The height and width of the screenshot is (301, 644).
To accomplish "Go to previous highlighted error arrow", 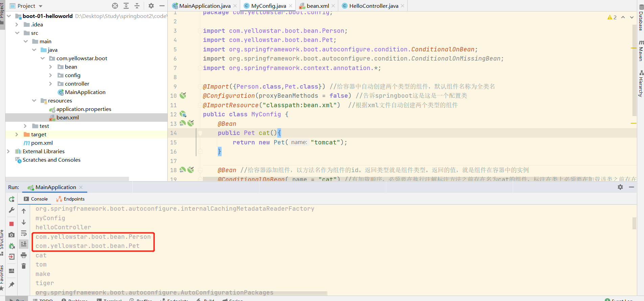I will click(x=623, y=17).
